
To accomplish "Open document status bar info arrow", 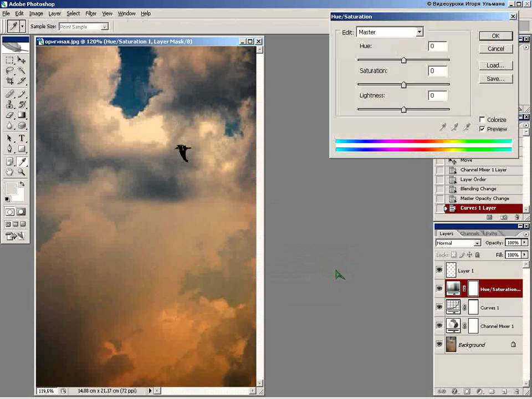I will coord(150,391).
